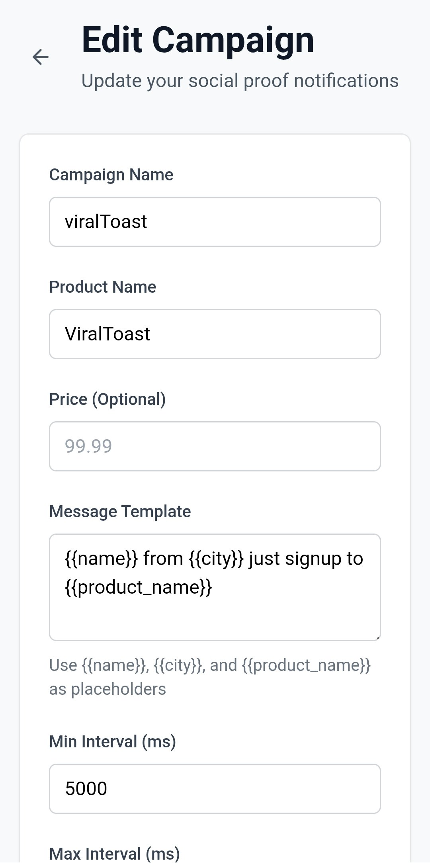Screen dimensions: 430x868
Task: Click the 5000 value in Min Interval
Action: pos(86,788)
